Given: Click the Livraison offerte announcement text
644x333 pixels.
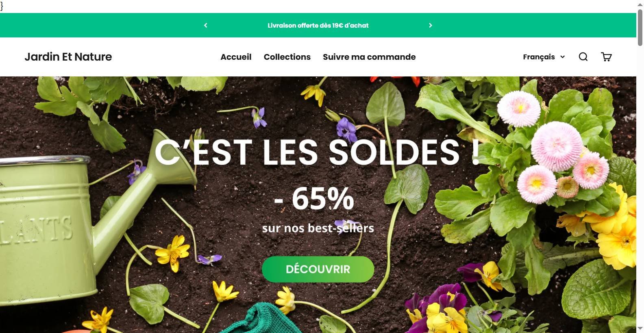Looking at the screenshot, I should 318,25.
